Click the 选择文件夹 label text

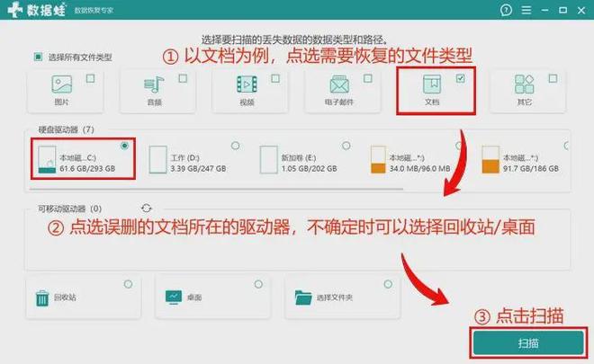335,297
